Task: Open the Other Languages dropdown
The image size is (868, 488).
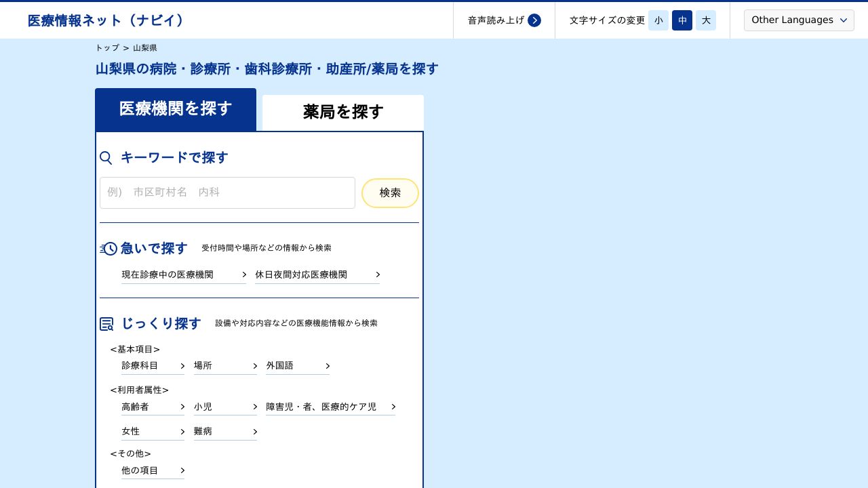Action: (799, 20)
